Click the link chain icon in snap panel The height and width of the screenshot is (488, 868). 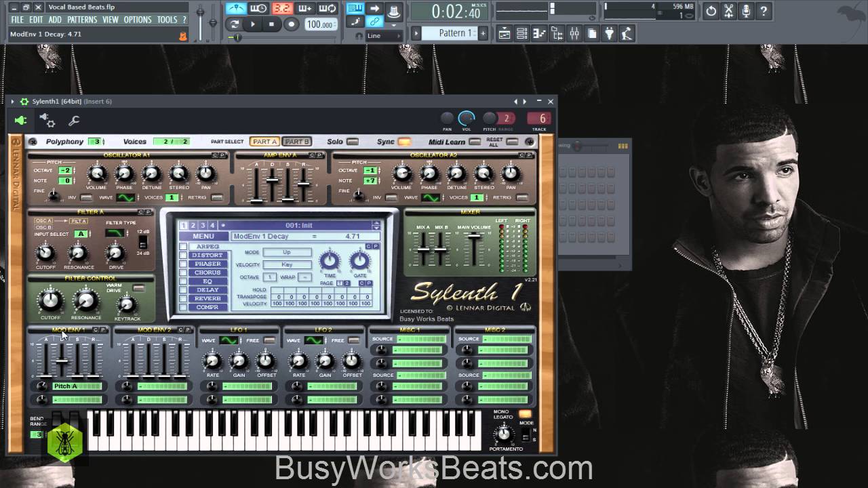pos(374,22)
